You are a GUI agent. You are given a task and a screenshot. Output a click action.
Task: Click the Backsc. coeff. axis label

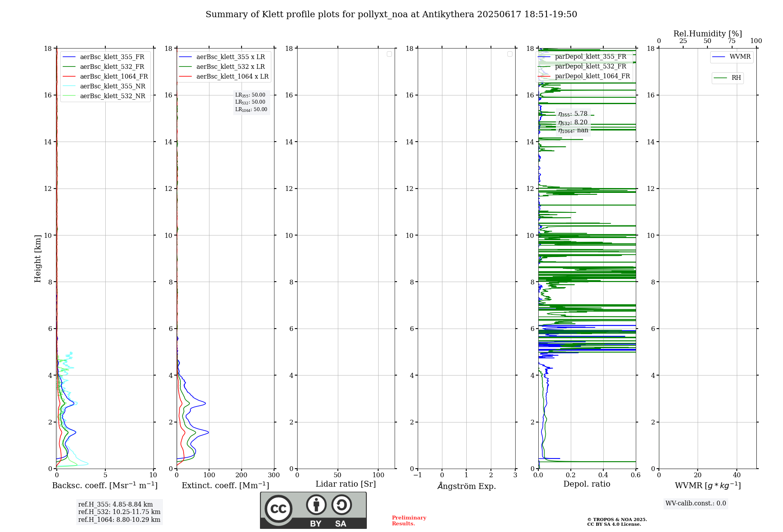tap(105, 485)
